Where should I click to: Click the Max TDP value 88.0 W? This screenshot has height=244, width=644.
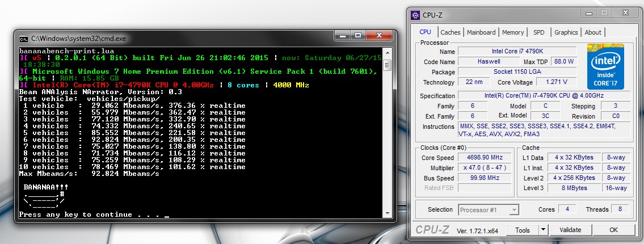(563, 62)
